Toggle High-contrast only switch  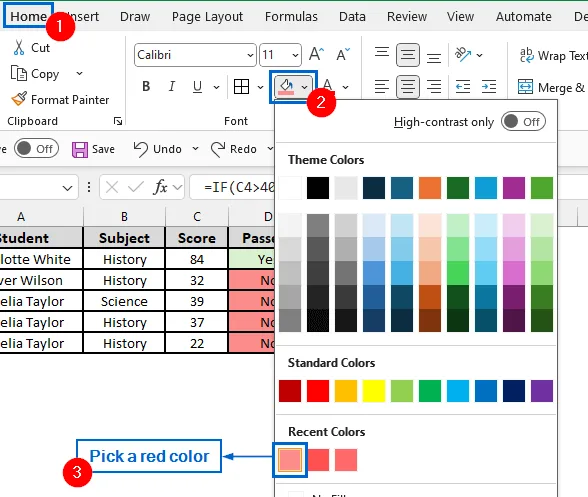[x=523, y=122]
